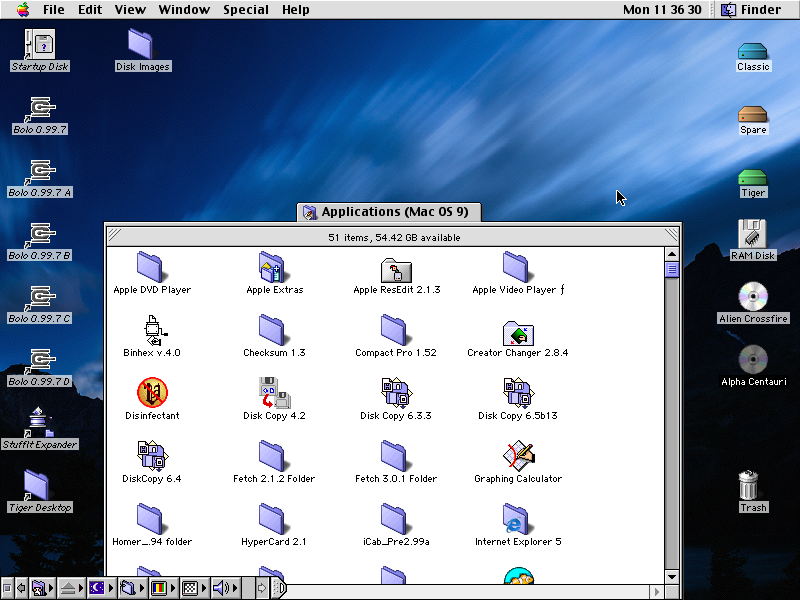Select the Disk Images folder on desktop
The height and width of the screenshot is (600, 800).
pyautogui.click(x=140, y=44)
